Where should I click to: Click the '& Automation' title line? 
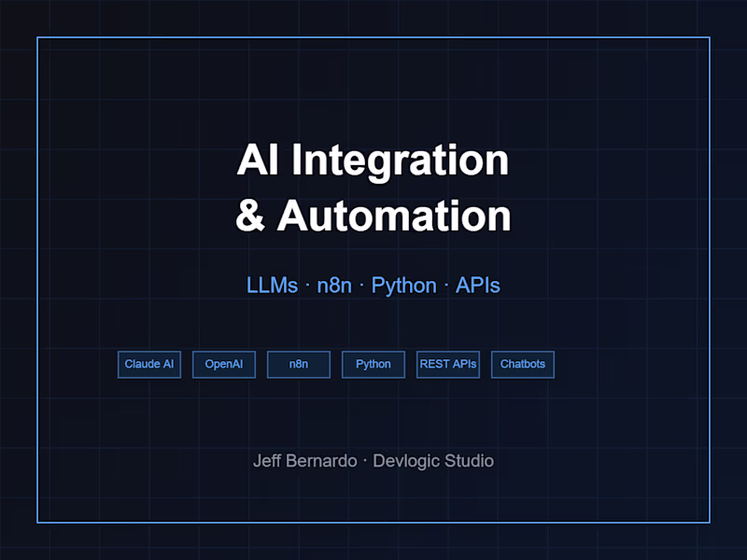coord(373,217)
